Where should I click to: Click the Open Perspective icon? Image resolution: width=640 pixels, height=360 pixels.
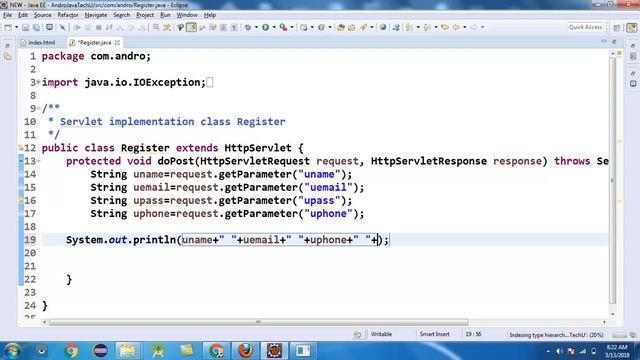pyautogui.click(x=617, y=27)
